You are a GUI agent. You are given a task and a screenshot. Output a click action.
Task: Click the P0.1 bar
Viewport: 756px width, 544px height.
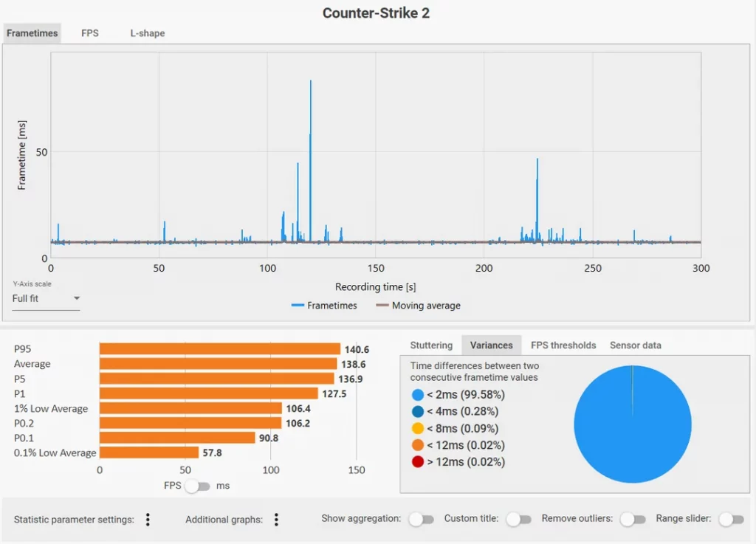point(177,438)
